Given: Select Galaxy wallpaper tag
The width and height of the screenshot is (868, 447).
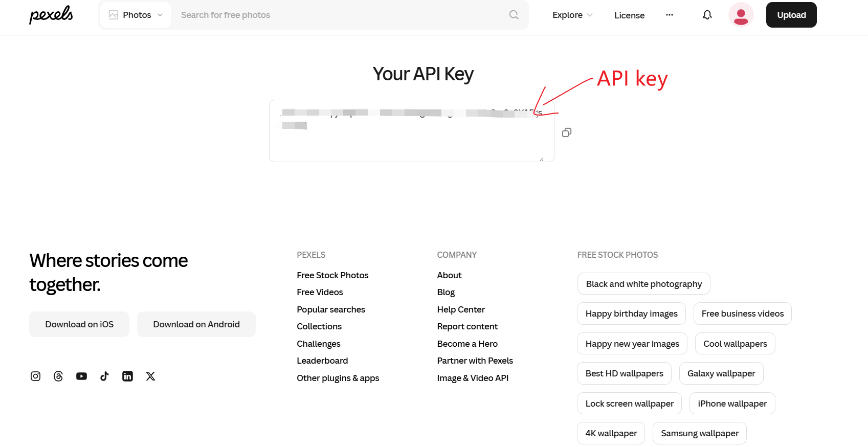Looking at the screenshot, I should [x=721, y=373].
